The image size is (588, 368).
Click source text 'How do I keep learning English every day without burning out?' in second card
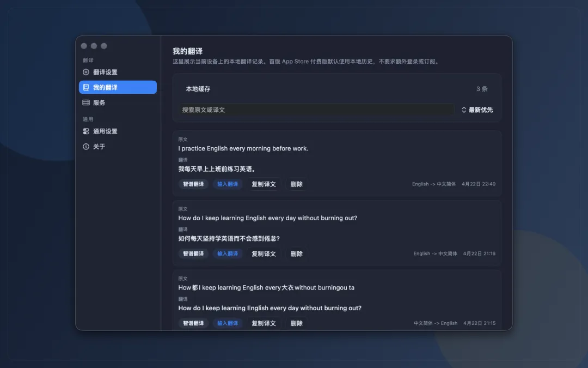268,218
